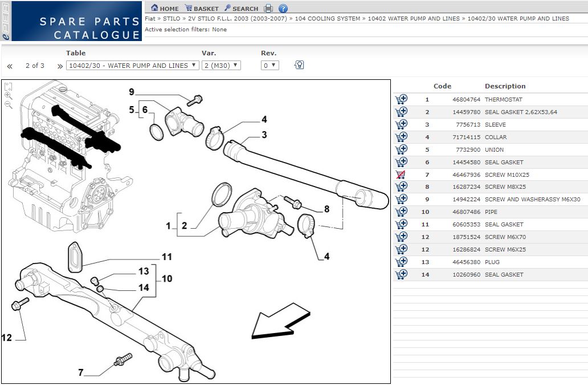Select code 16287234 cell
Viewport: 588px width, 385px height.
(x=466, y=187)
